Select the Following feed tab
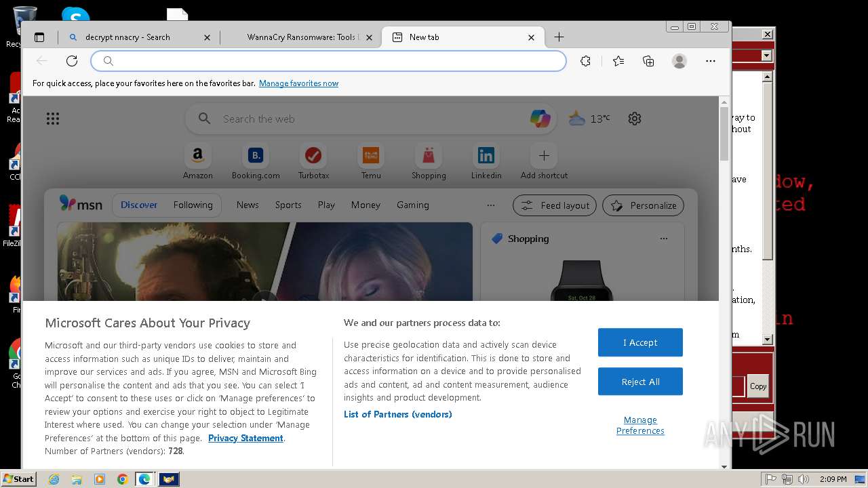Viewport: 868px width, 488px height. click(193, 205)
